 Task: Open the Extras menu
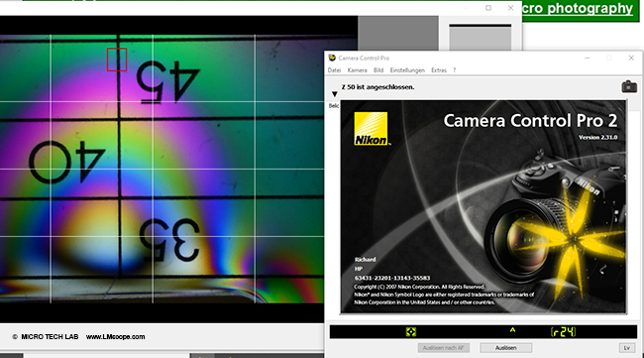click(x=439, y=70)
